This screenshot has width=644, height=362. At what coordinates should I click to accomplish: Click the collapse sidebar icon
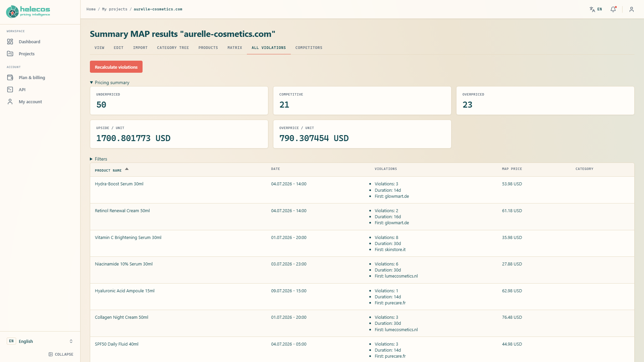pyautogui.click(x=51, y=354)
